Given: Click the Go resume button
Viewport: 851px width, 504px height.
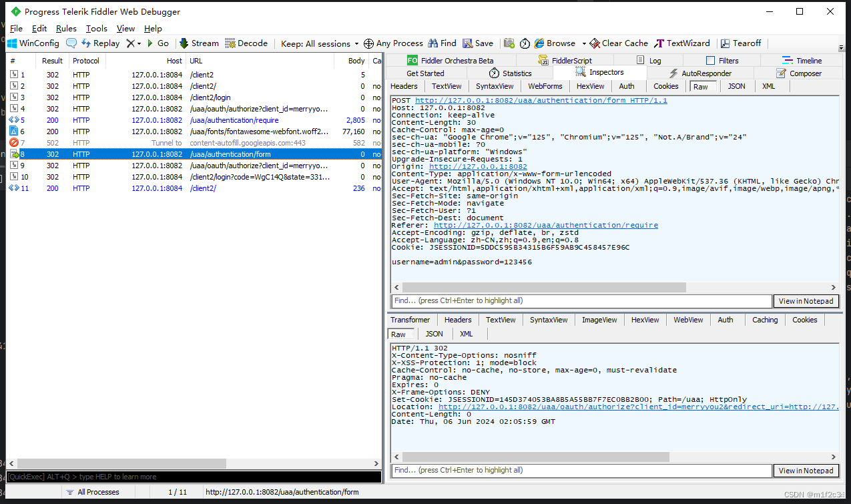Looking at the screenshot, I should (x=157, y=43).
